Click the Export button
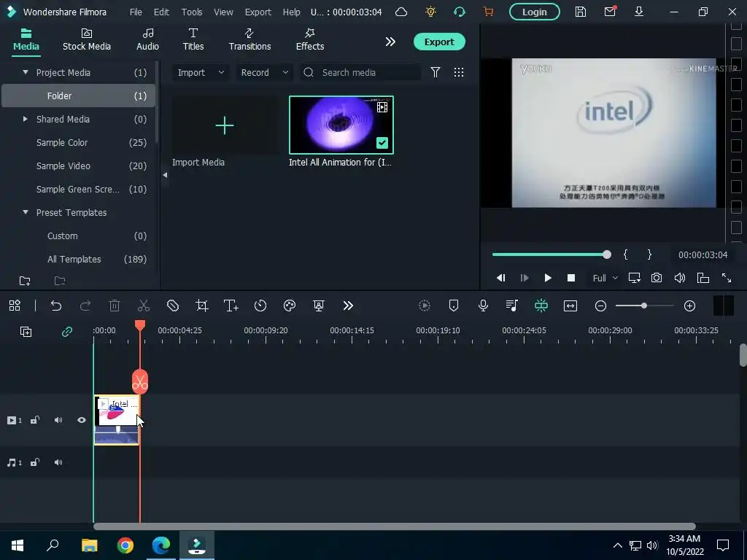This screenshot has width=747, height=560. click(x=439, y=42)
